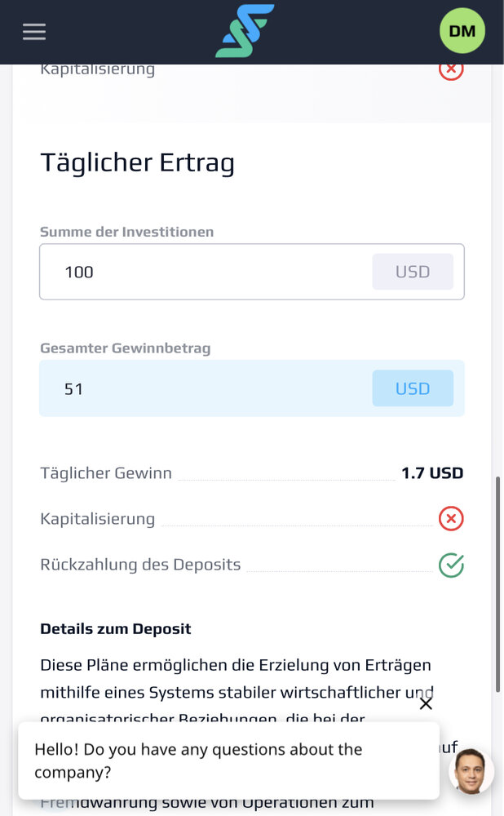
Task: Click the 1.7 USD daily profit value
Action: [431, 473]
